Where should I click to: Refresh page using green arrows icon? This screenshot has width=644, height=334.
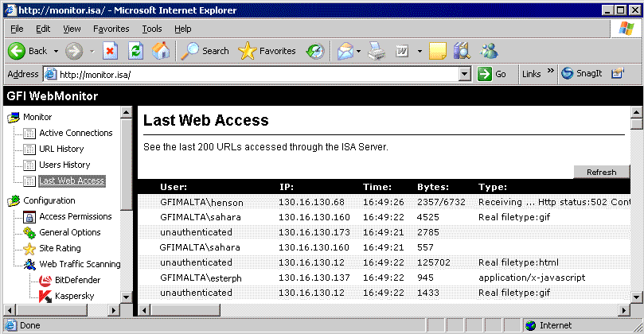[x=135, y=51]
